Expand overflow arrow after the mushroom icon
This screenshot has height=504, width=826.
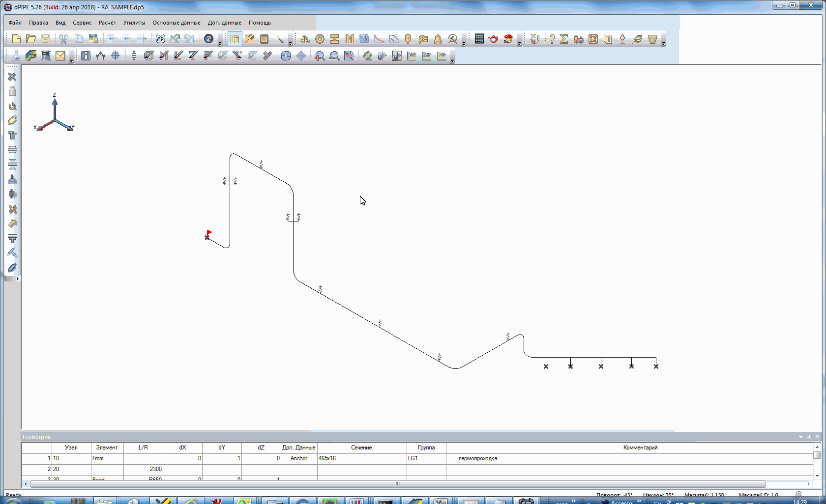pos(519,44)
